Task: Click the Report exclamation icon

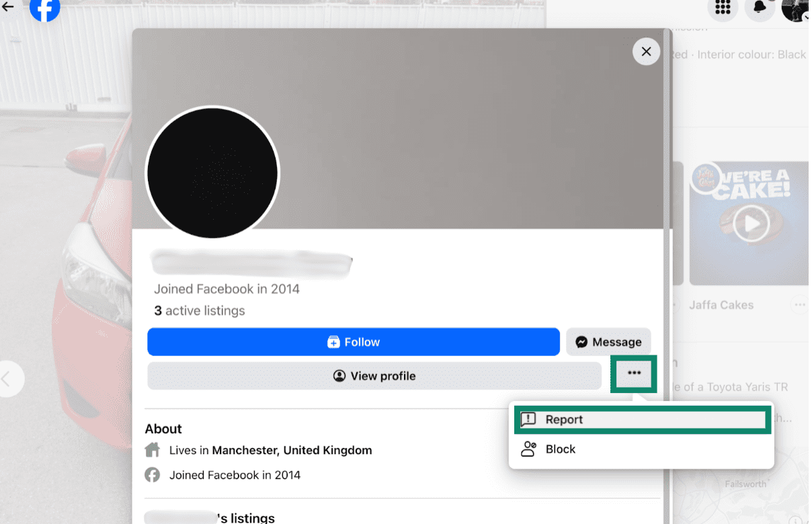Action: (529, 419)
